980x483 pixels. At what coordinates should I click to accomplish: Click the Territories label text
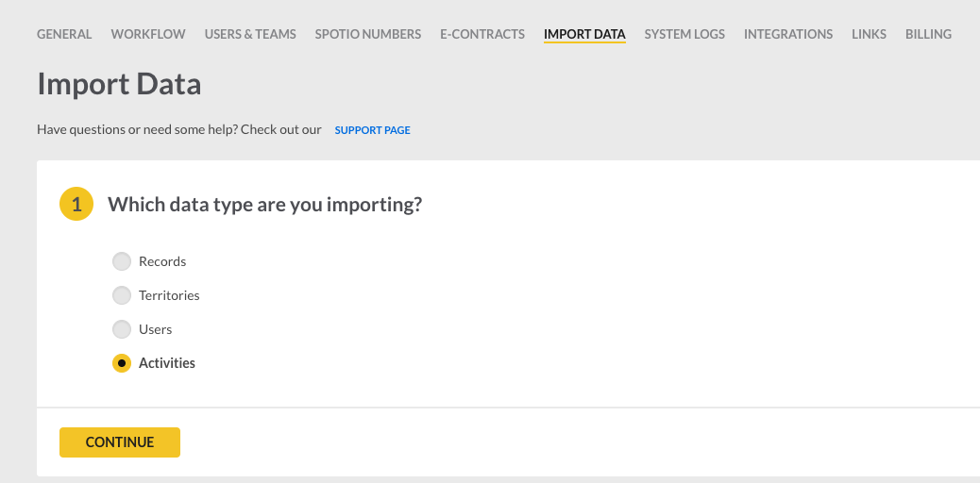click(169, 295)
